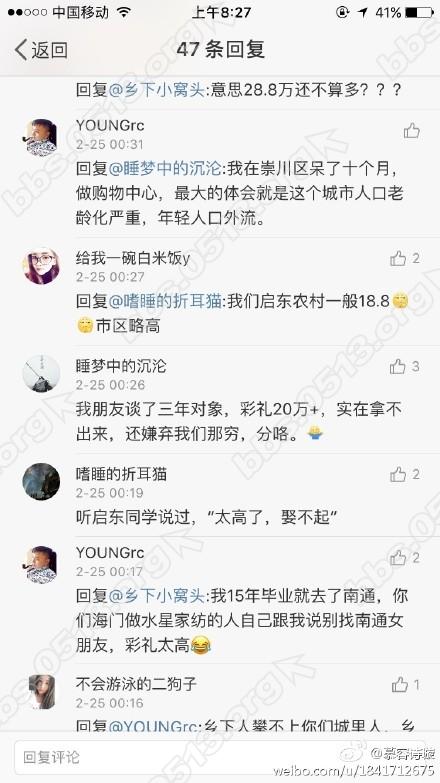Open 给我一碗白米饭y's profile avatar
The image size is (440, 783).
pos(41,266)
